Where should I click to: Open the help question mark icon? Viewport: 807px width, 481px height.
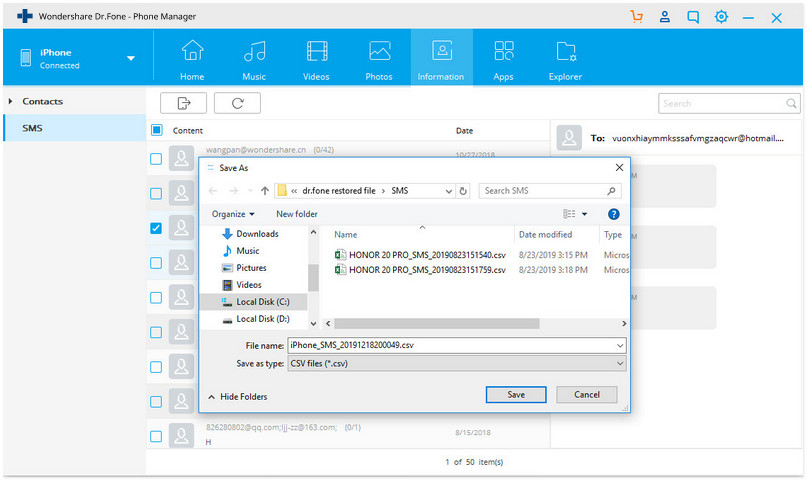(613, 214)
